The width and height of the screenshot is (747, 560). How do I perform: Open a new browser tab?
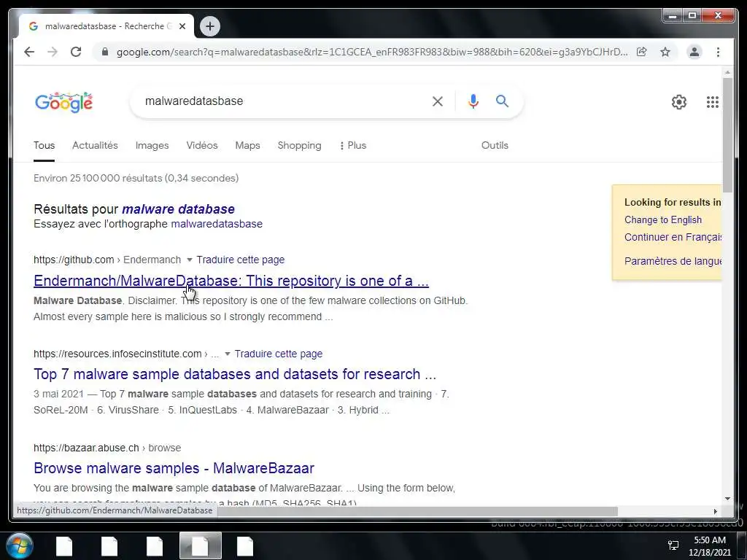210,26
